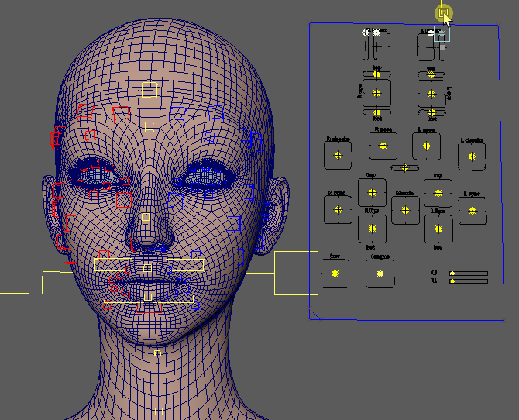Select the L sync control handle
The width and height of the screenshot is (519, 420).
473,209
